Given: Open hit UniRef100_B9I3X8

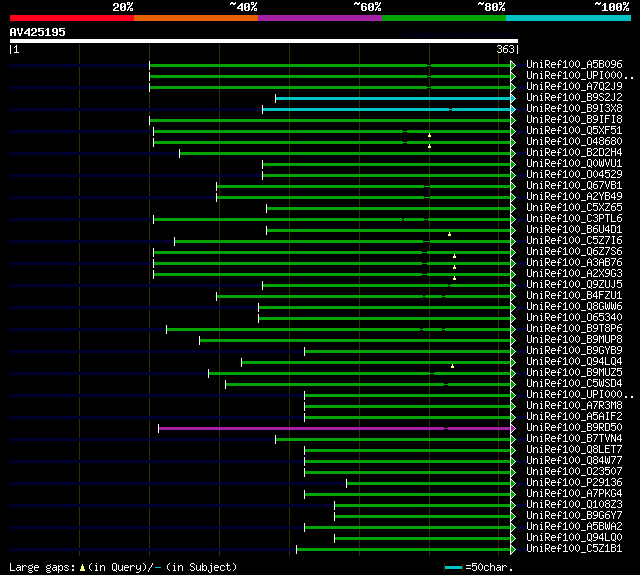Looking at the screenshot, I should [574, 109].
